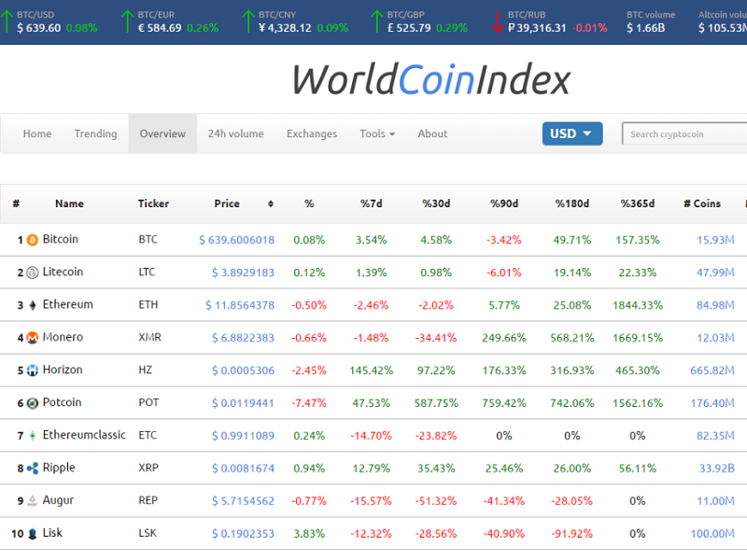Click Monero price $ 6.8822383
The image size is (747, 560).
(243, 338)
